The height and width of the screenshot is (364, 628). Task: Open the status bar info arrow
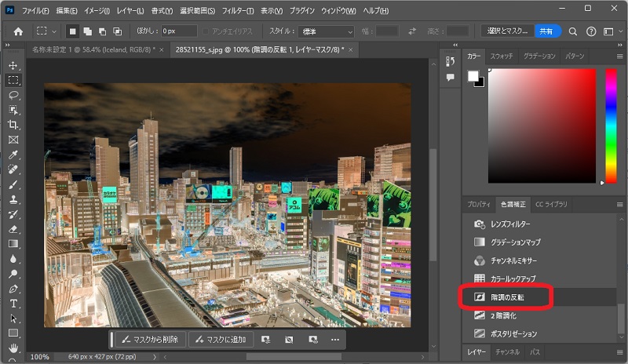pos(155,356)
